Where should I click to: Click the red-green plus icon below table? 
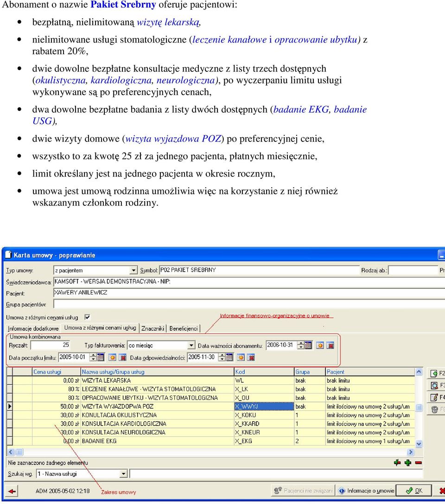point(397,463)
